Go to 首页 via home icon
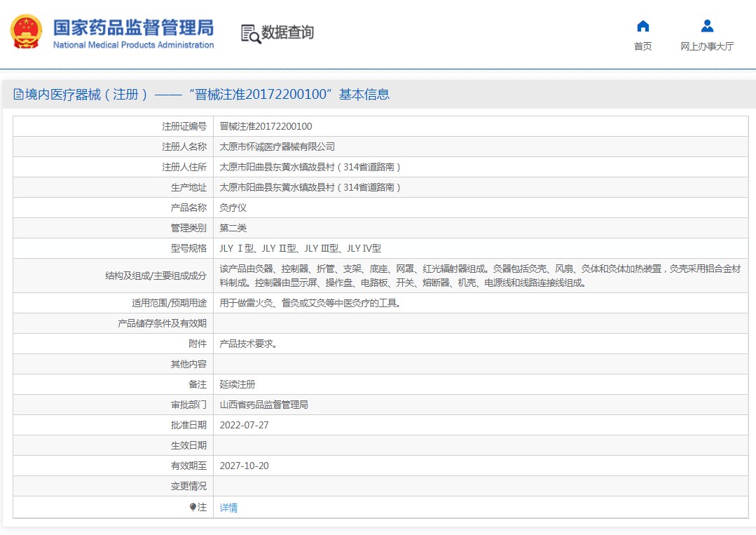The width and height of the screenshot is (756, 535). pyautogui.click(x=642, y=25)
